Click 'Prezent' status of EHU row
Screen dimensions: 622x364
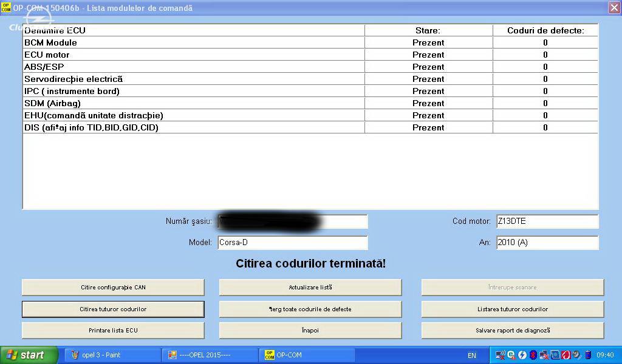point(428,116)
